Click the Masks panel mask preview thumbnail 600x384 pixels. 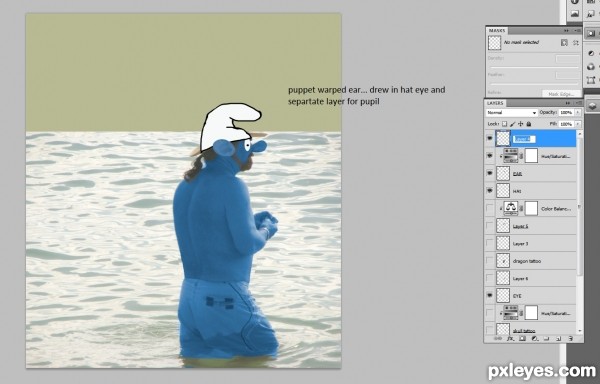click(x=494, y=42)
